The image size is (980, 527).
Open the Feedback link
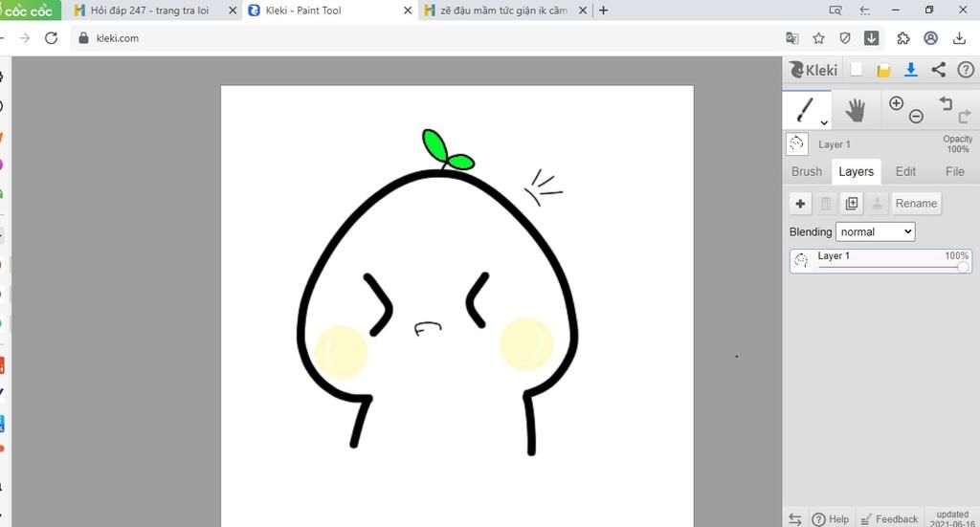tap(889, 519)
